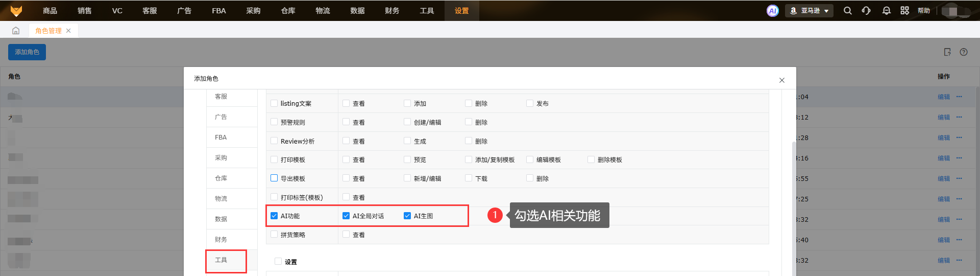Close the 角色管理 tab
This screenshot has width=980, height=276.
68,31
